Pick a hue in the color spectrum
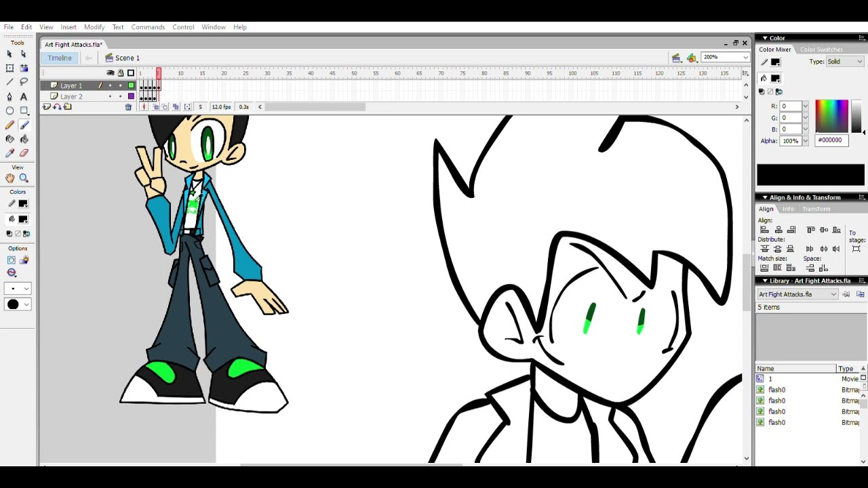 point(831,116)
